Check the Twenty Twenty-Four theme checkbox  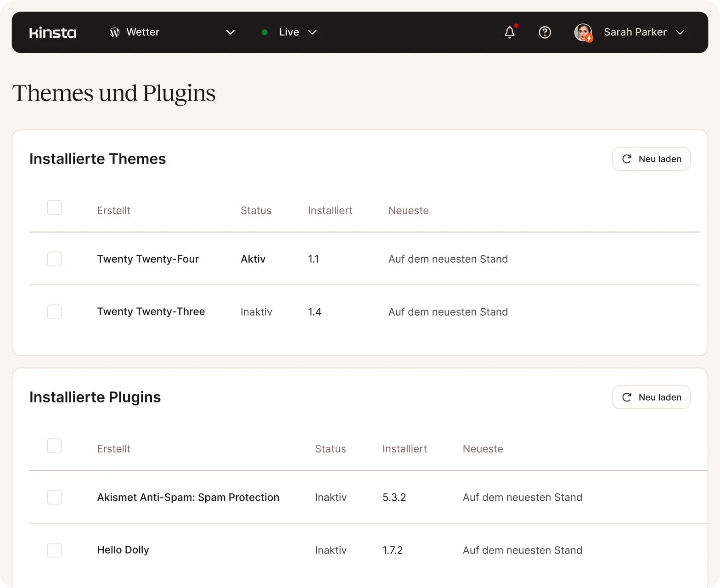[x=54, y=259]
